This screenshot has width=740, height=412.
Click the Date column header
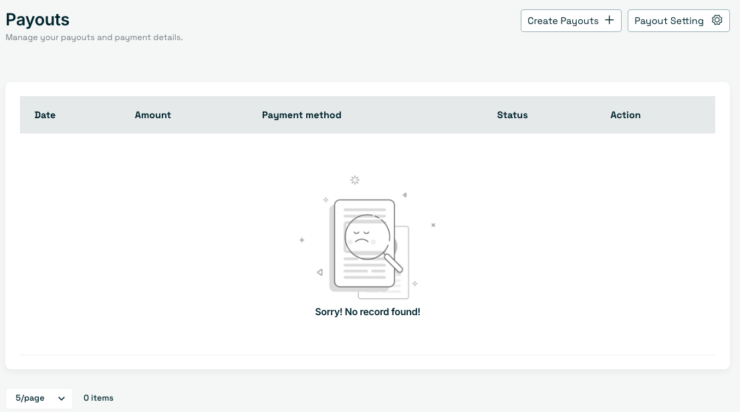(x=45, y=115)
